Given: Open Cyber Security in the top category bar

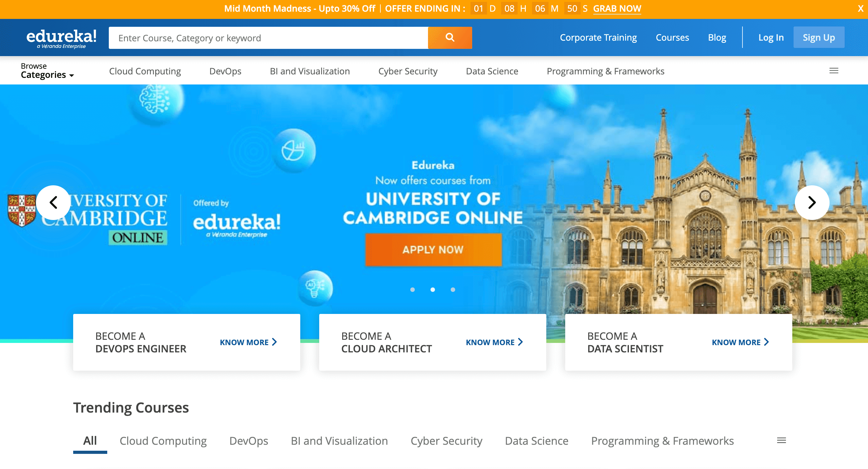Looking at the screenshot, I should (x=408, y=71).
